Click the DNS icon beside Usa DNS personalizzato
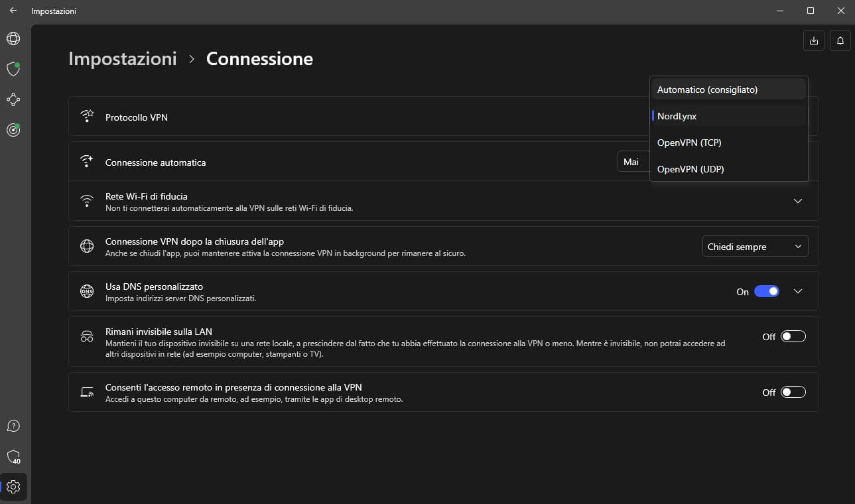Viewport: 855px width, 504px height. coord(87,291)
